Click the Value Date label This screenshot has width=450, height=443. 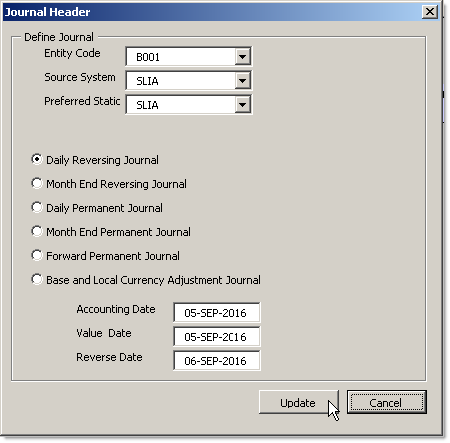click(104, 333)
